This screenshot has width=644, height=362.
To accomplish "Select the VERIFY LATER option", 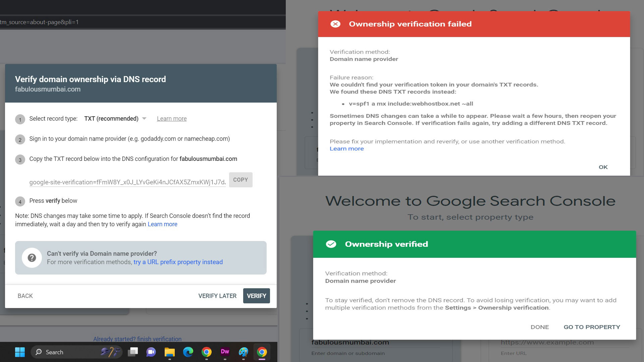I will click(218, 296).
